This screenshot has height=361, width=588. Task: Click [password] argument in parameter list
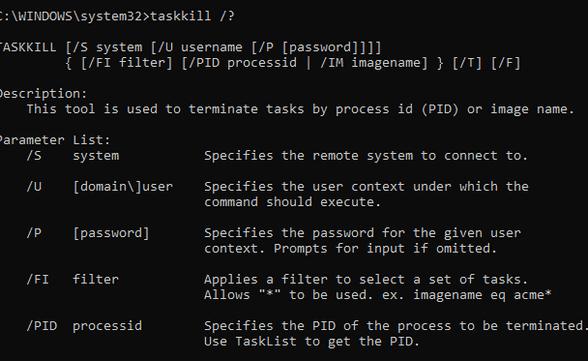pyautogui.click(x=111, y=233)
